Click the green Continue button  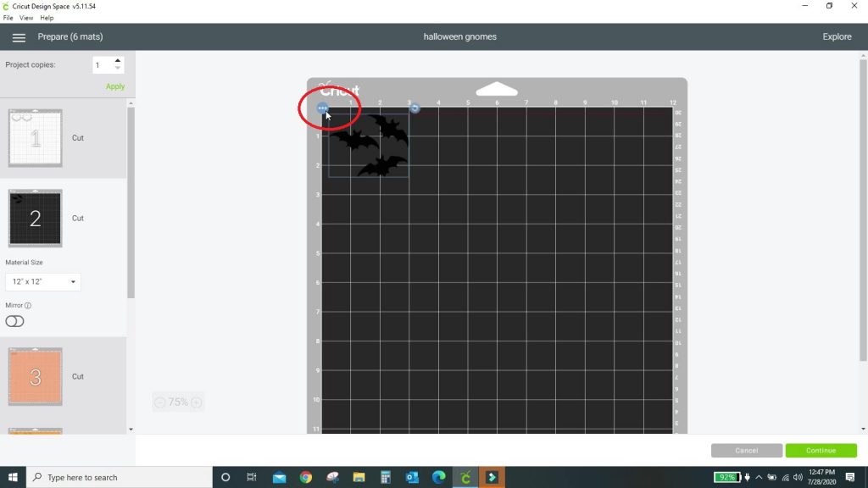click(821, 451)
